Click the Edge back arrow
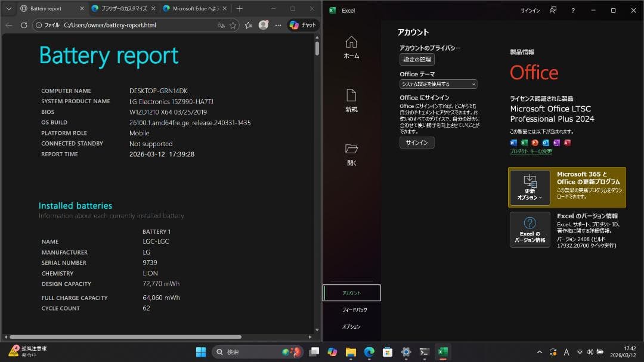This screenshot has height=362, width=644. click(x=9, y=26)
